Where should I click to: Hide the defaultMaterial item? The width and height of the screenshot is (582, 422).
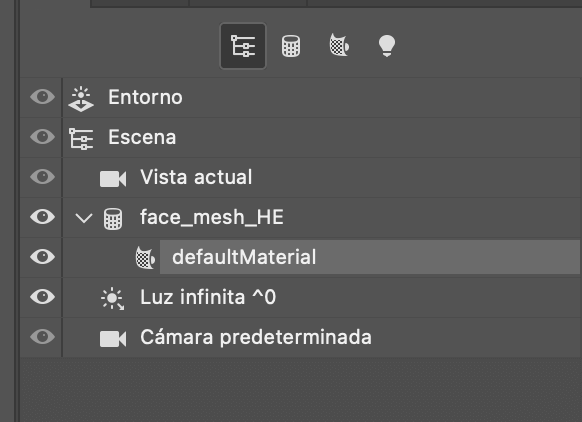coord(43,257)
